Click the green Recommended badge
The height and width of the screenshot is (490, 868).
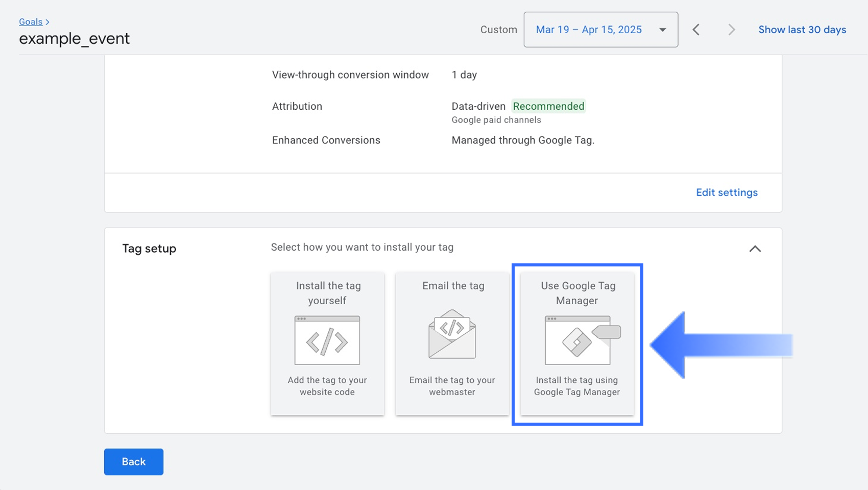tap(548, 106)
